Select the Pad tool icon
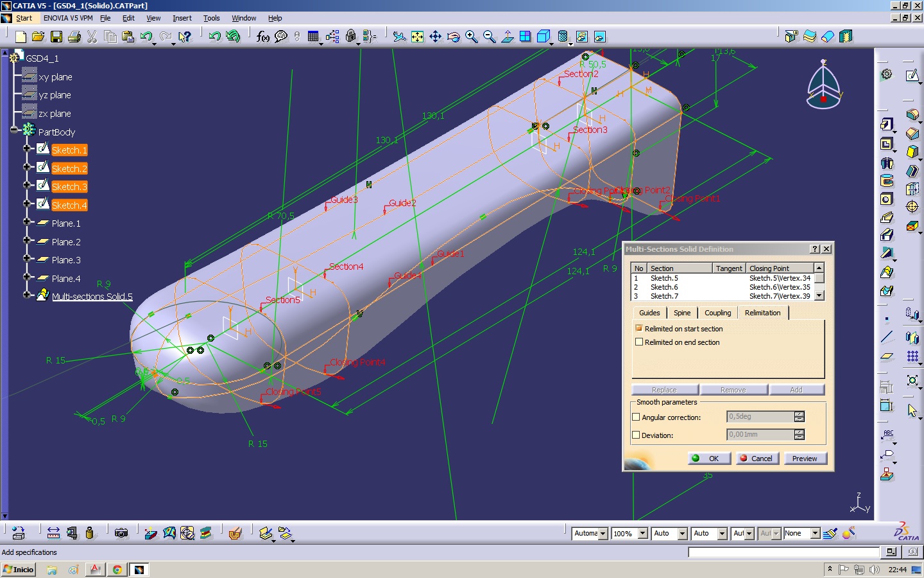Viewport: 924px width, 578px height. [886, 125]
